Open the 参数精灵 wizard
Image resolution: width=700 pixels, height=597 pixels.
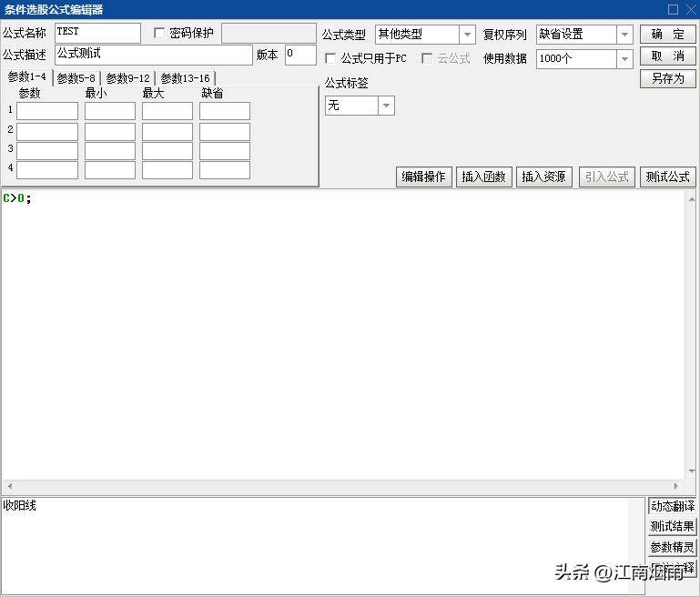tap(673, 547)
